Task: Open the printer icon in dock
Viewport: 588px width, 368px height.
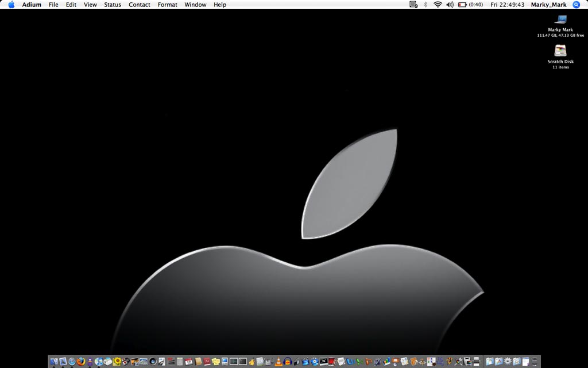Action: 476,362
